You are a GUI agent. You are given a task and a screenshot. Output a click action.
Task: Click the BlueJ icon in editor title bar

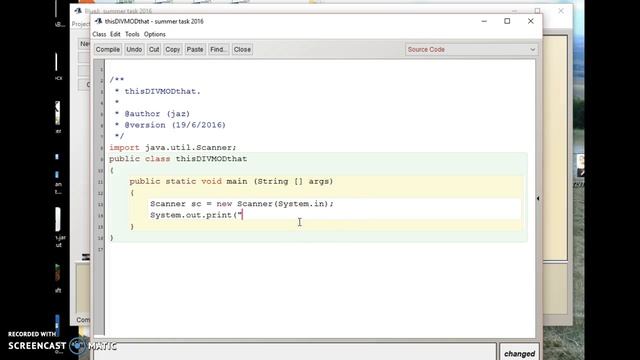tap(98, 21)
